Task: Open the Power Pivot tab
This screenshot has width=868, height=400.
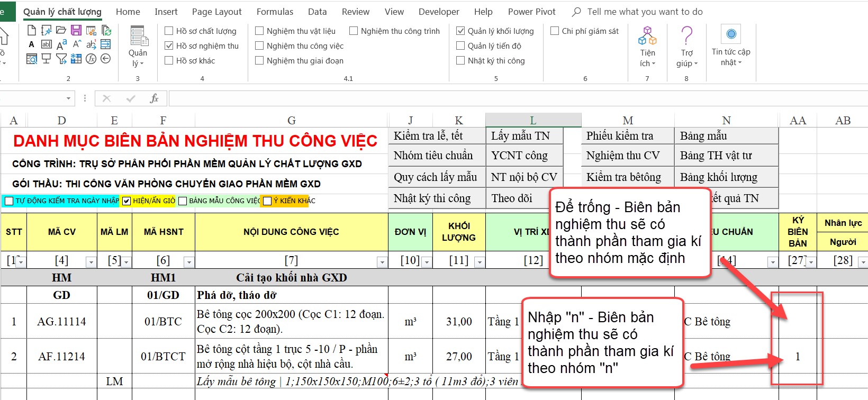Action: pyautogui.click(x=531, y=12)
